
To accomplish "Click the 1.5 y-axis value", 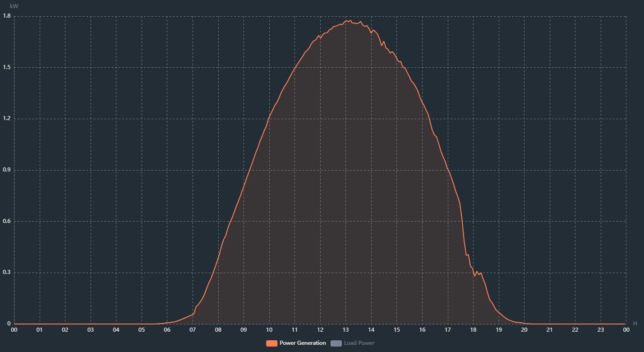I will click(6, 67).
